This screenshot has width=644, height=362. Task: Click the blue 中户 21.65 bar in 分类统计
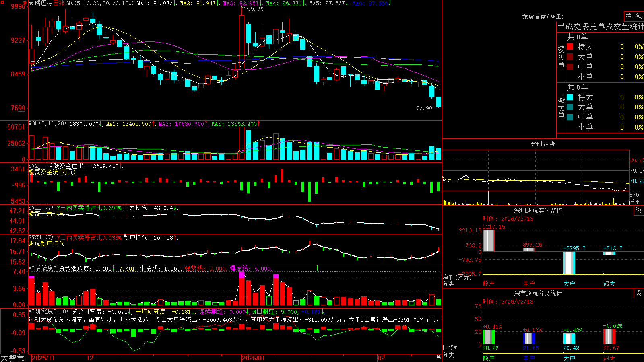point(529,339)
